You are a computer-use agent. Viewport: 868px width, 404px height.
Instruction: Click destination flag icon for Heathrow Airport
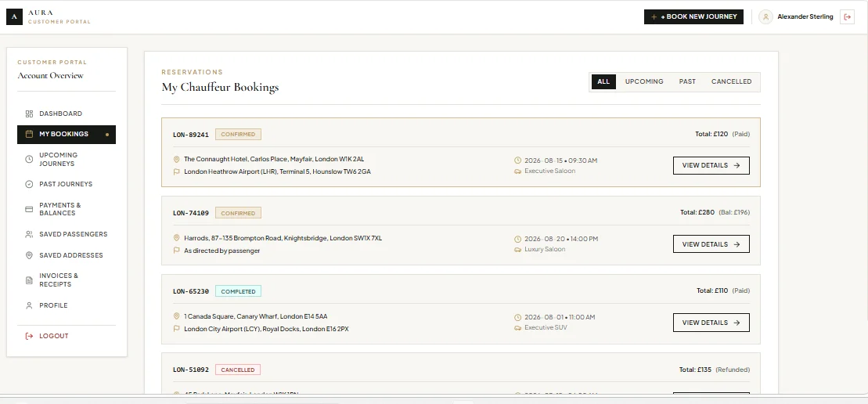coord(177,171)
